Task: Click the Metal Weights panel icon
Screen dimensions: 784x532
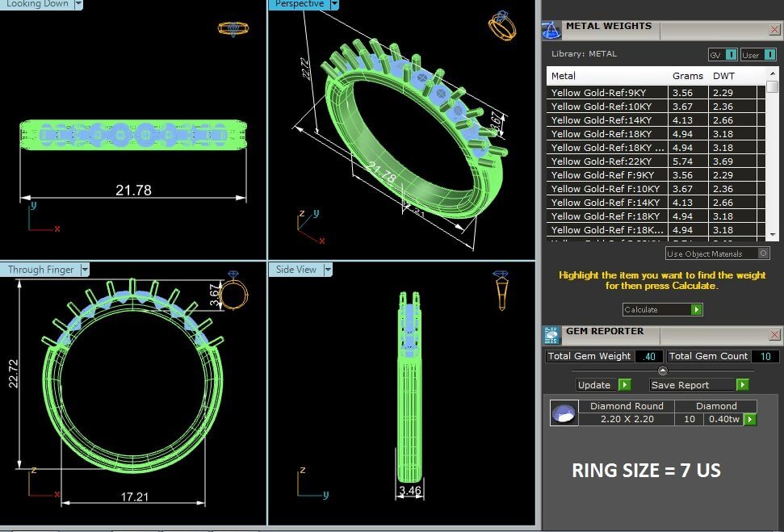Action: pos(551,30)
